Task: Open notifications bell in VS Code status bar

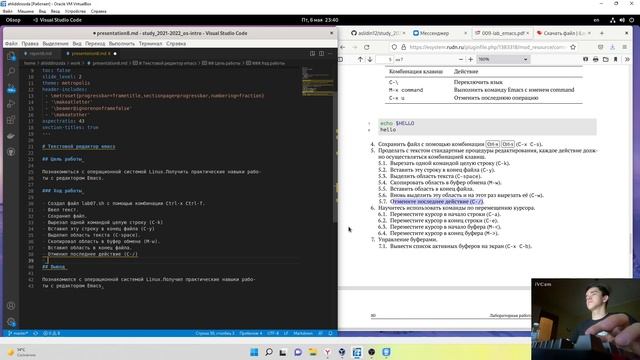Action: pos(330,333)
